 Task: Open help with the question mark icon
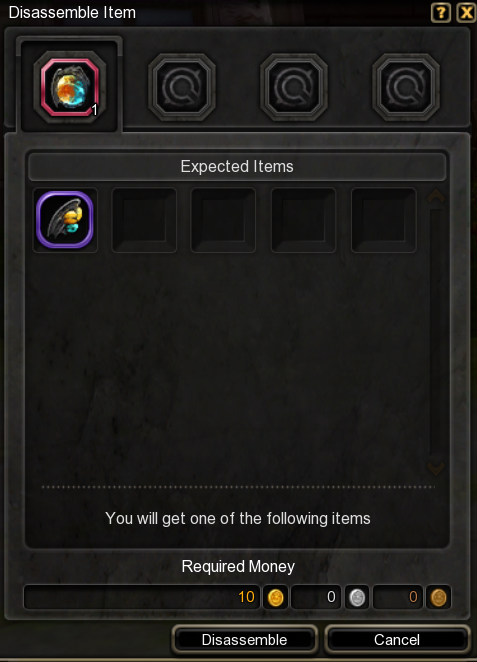(441, 13)
